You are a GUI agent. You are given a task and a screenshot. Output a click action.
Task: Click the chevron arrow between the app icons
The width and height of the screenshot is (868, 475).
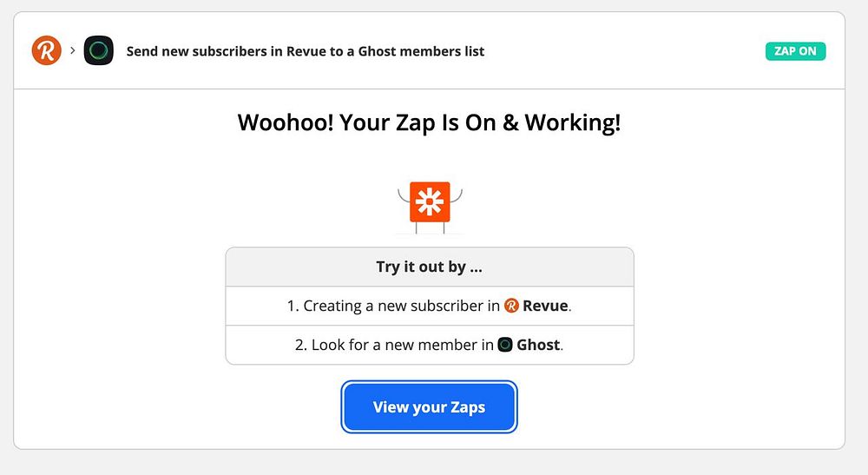point(73,50)
